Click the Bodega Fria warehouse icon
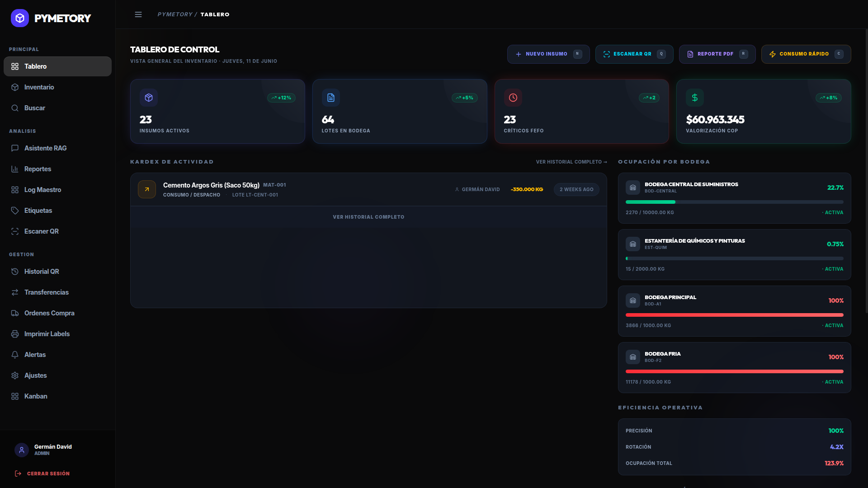This screenshot has height=488, width=868. click(633, 357)
